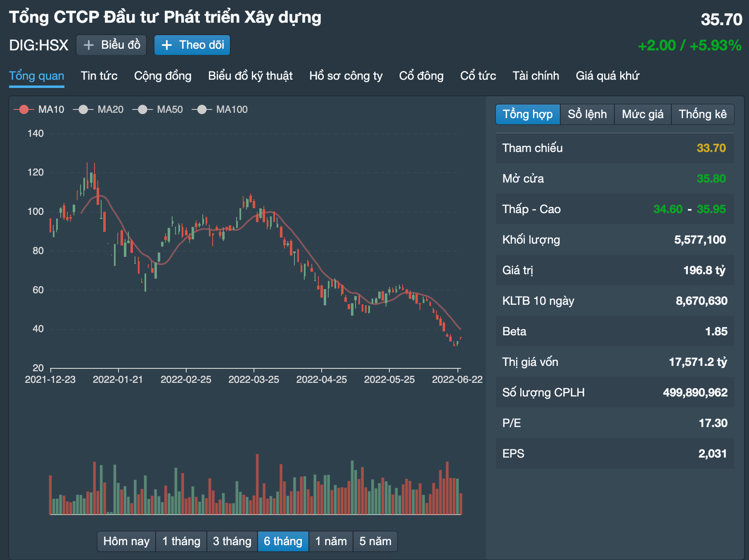Screen dimensions: 749x560
Task: Click the Khối lượng value 5,577,100
Action: click(700, 240)
